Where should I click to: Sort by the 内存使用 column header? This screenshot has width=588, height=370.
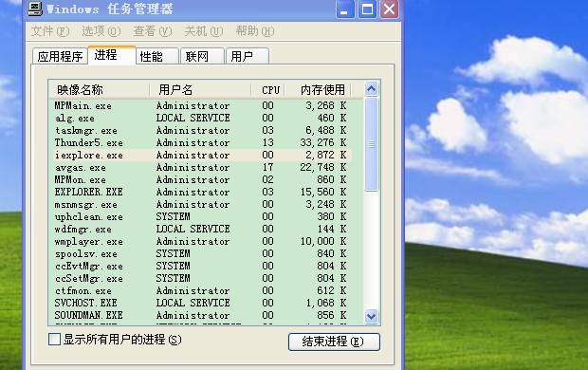[318, 90]
